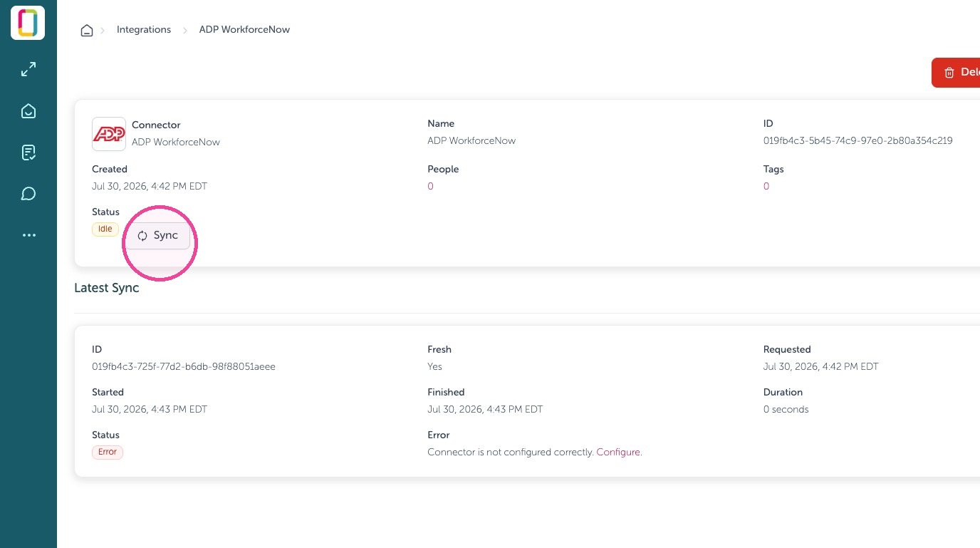This screenshot has width=980, height=548.
Task: Click the Error status badge
Action: click(x=108, y=453)
